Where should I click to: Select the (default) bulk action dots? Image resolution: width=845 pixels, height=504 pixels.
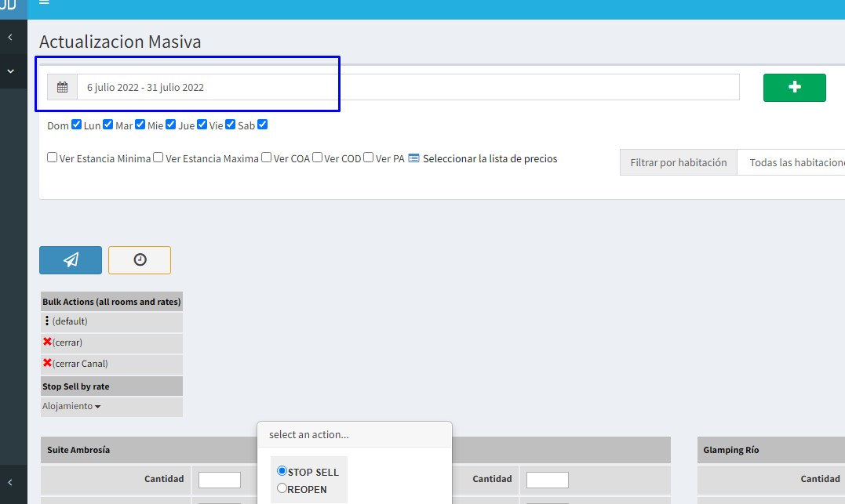pos(47,321)
